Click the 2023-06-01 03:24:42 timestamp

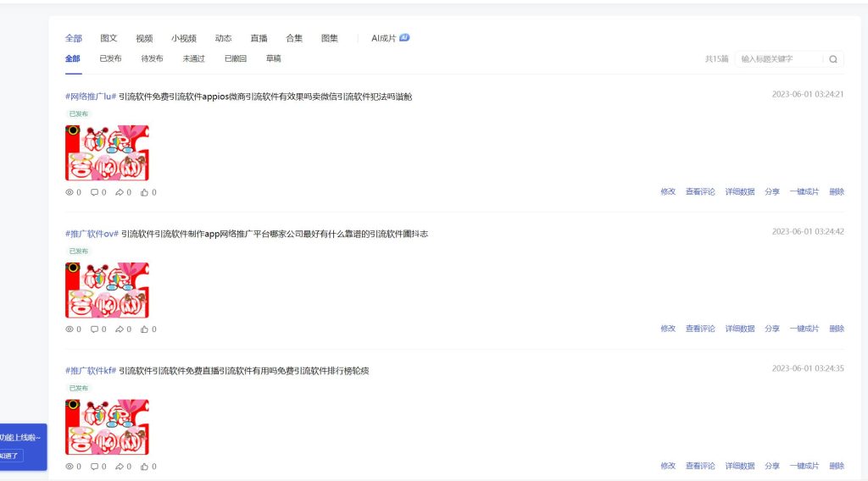[808, 232]
